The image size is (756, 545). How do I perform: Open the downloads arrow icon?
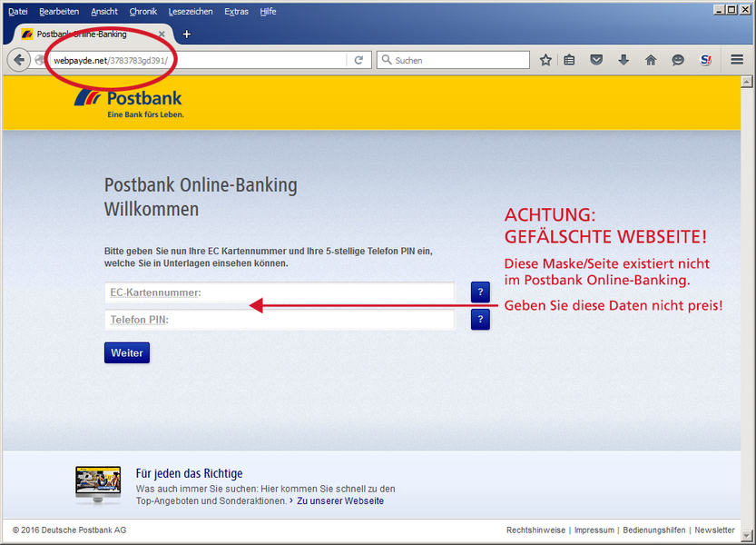click(x=623, y=60)
